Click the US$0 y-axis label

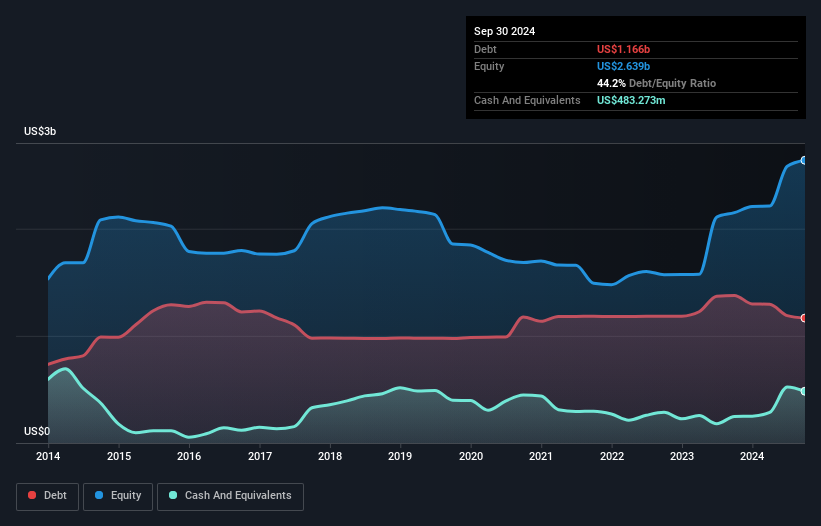click(37, 431)
